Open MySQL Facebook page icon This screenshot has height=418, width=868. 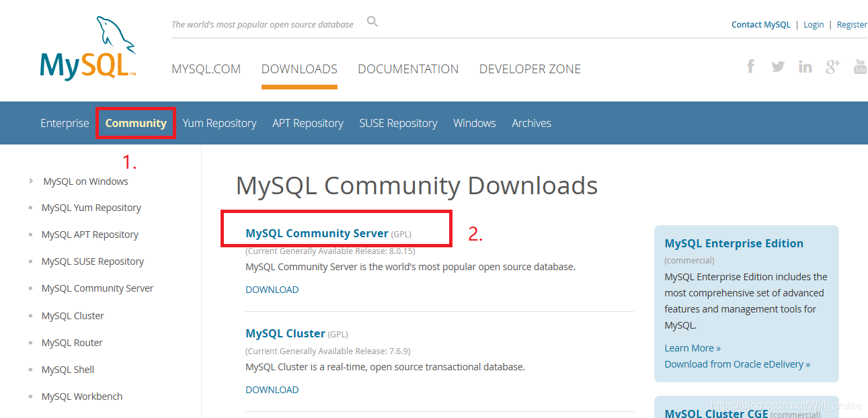click(x=751, y=66)
